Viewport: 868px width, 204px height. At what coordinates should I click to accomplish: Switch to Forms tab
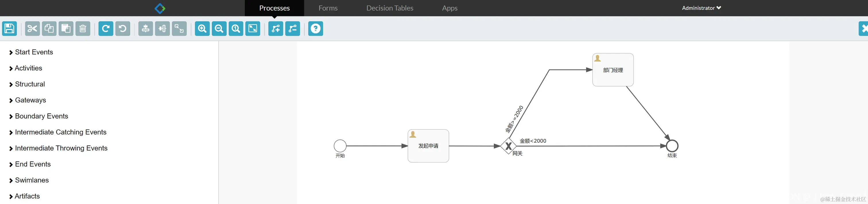click(328, 8)
